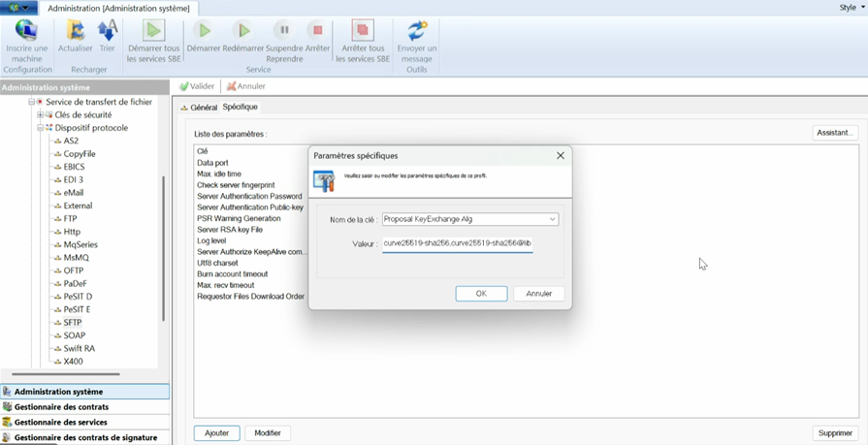Viewport: 868px width, 445px height.
Task: Collapse the Dispositif protocole tree node
Action: coord(41,128)
